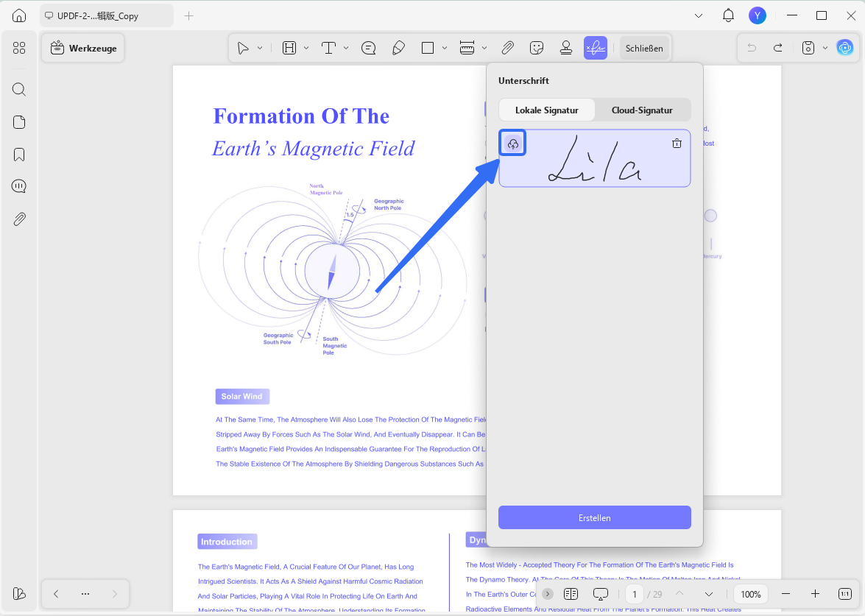The image size is (865, 616).
Task: Select the rectangle shape tool
Action: point(428,48)
